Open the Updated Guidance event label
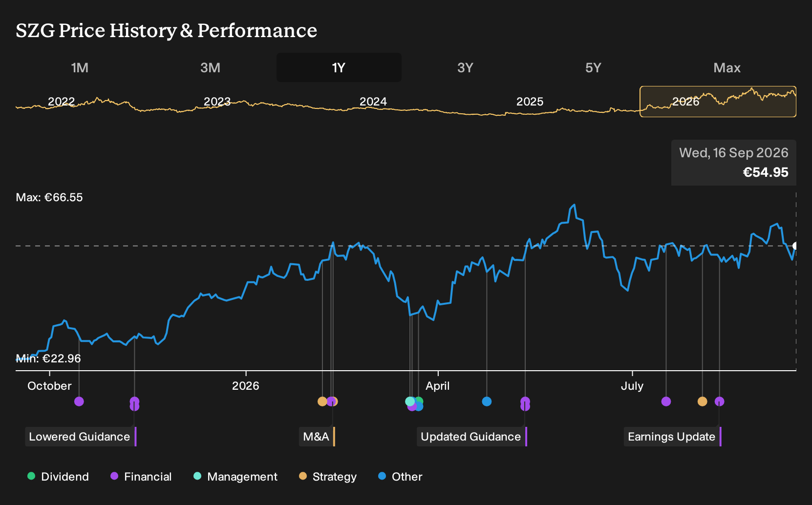 pos(472,437)
